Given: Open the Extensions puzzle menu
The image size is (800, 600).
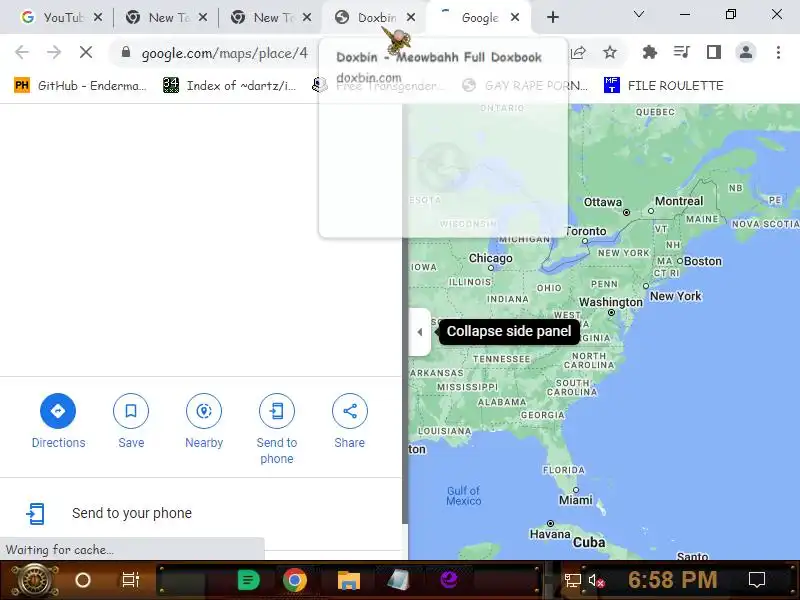Looking at the screenshot, I should tap(649, 52).
